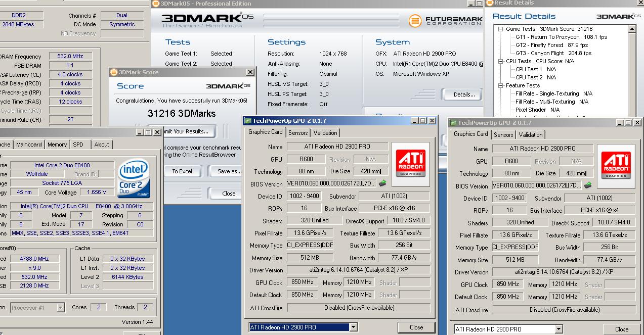Screen dimensions: 644x335
Task: Click the 'Socket 775 LGA' package field
Action: click(x=62, y=183)
